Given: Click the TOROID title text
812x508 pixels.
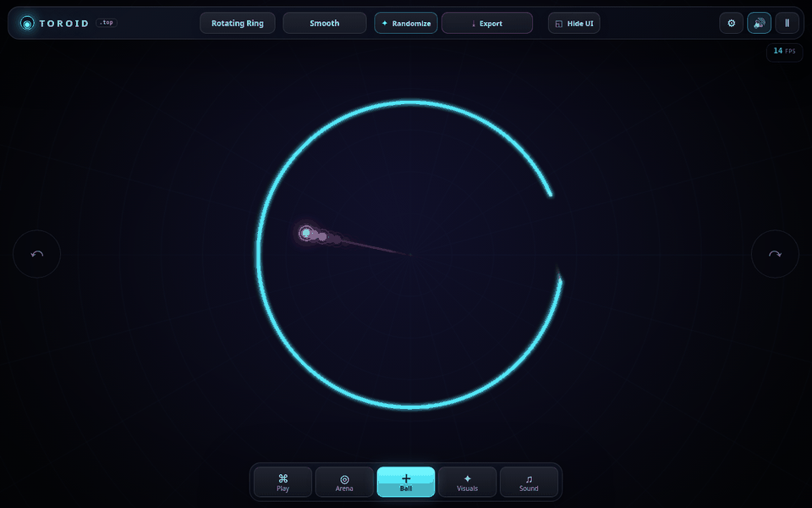Looking at the screenshot, I should pos(64,24).
